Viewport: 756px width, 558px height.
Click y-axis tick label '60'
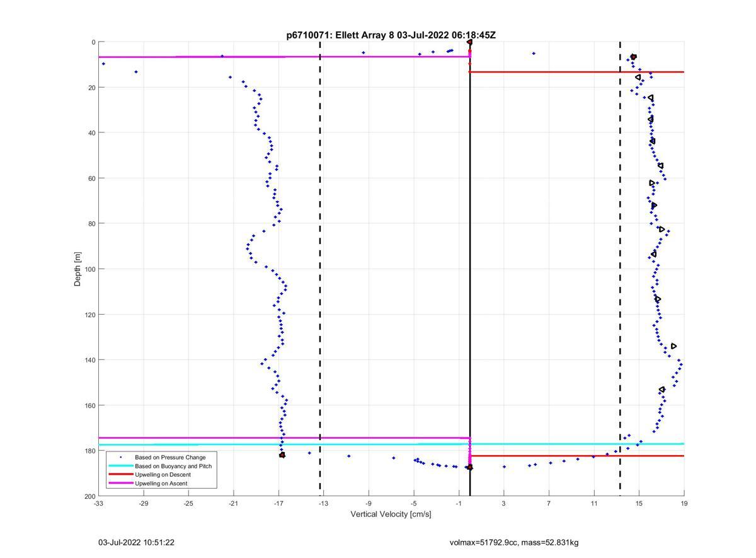(x=91, y=178)
